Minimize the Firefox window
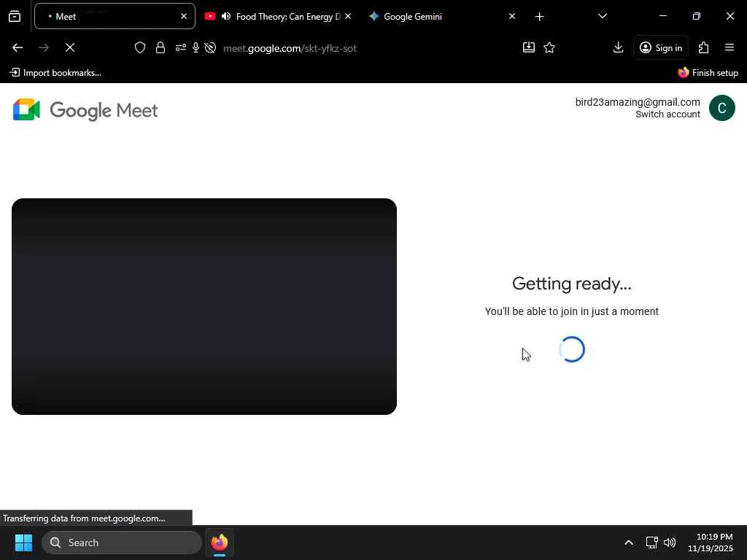The image size is (747, 560). click(x=662, y=16)
